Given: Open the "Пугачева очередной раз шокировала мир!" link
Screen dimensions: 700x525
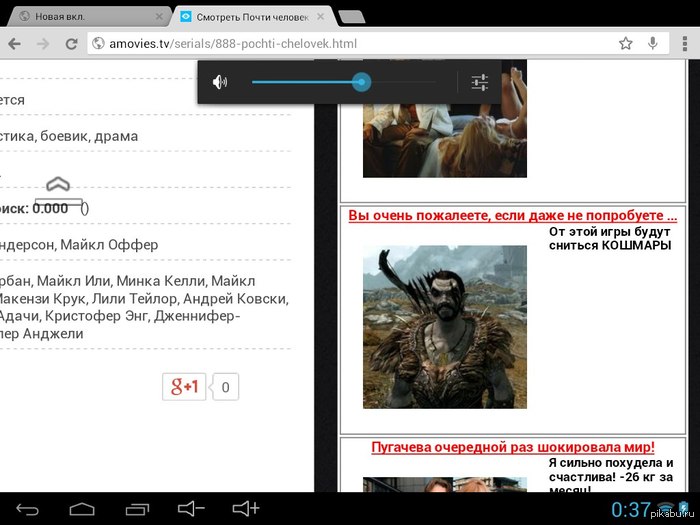Looking at the screenshot, I should click(x=512, y=446).
